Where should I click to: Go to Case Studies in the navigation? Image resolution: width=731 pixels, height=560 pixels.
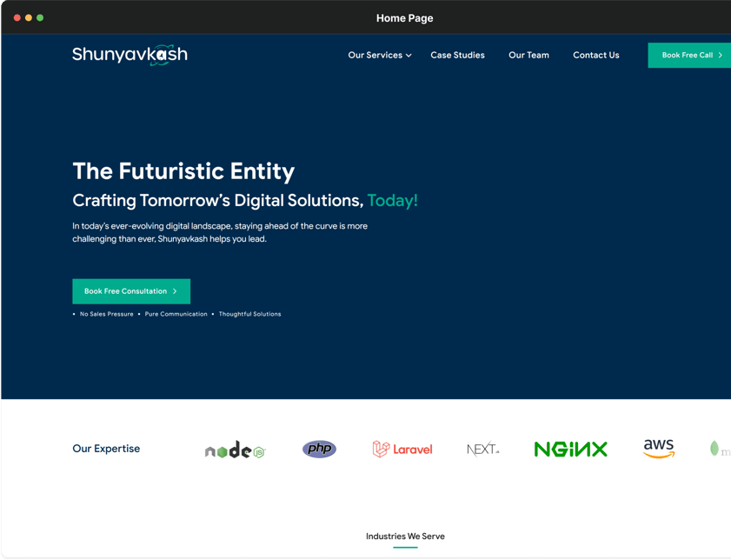pos(457,55)
